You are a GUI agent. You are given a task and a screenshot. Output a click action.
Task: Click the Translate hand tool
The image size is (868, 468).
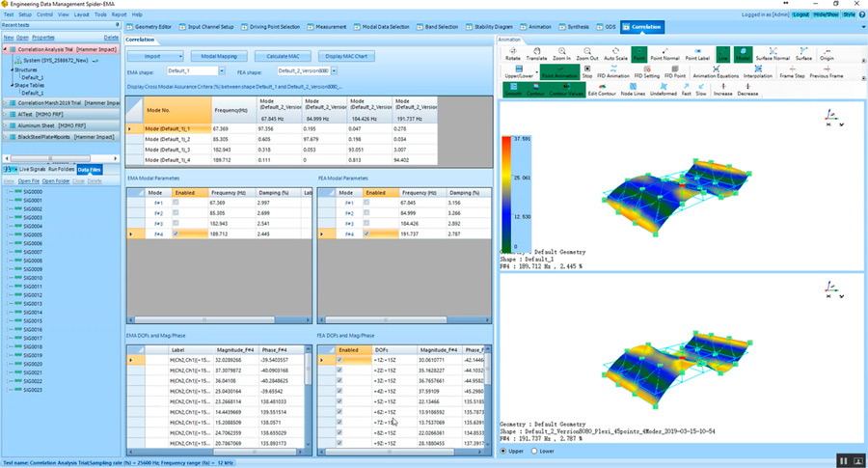click(538, 55)
